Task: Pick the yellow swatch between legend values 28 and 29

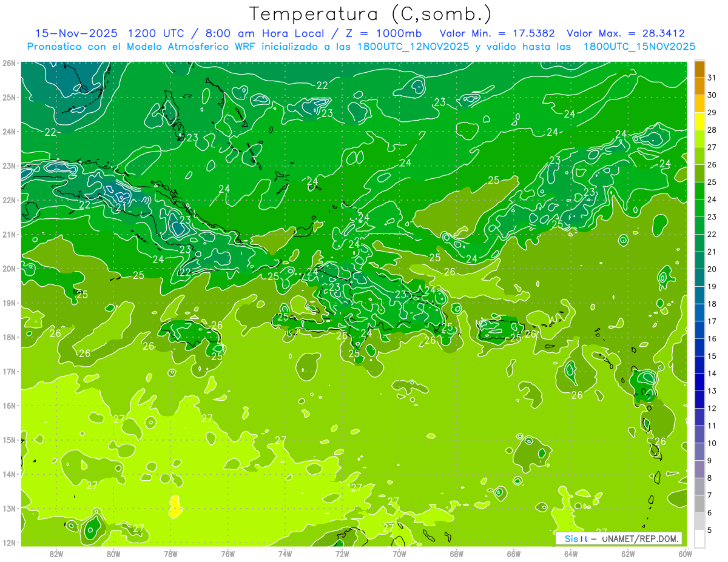Action: [699, 121]
